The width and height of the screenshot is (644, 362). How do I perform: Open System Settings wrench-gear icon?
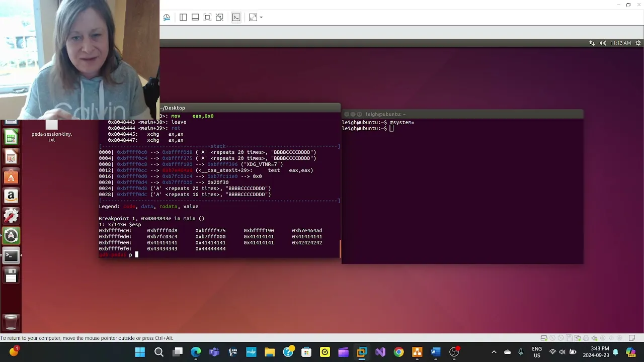(x=11, y=216)
